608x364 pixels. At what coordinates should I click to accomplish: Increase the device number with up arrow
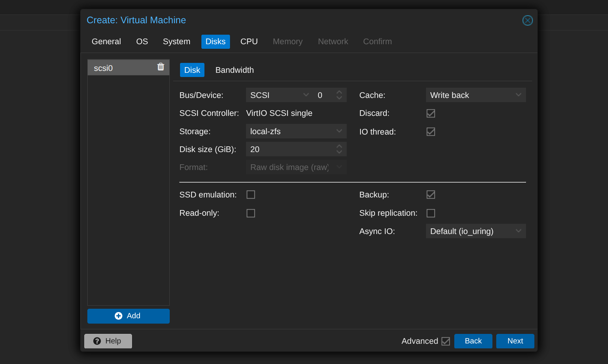click(x=339, y=92)
